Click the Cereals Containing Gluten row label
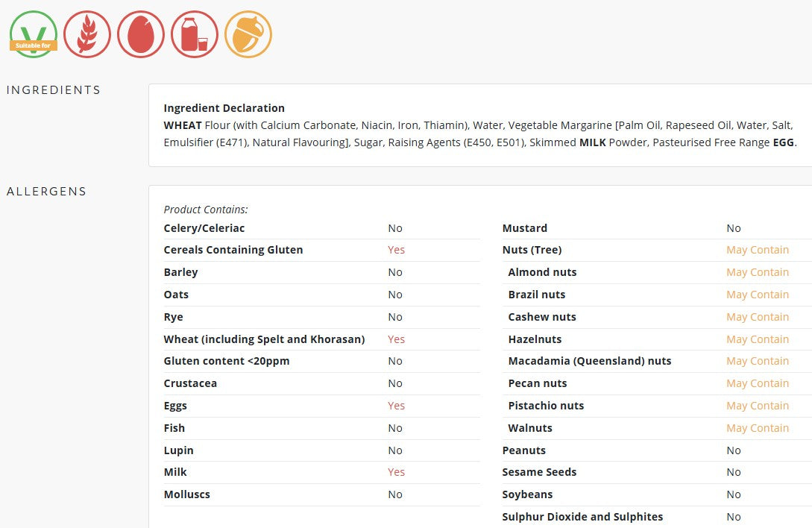812x528 pixels. click(x=233, y=250)
